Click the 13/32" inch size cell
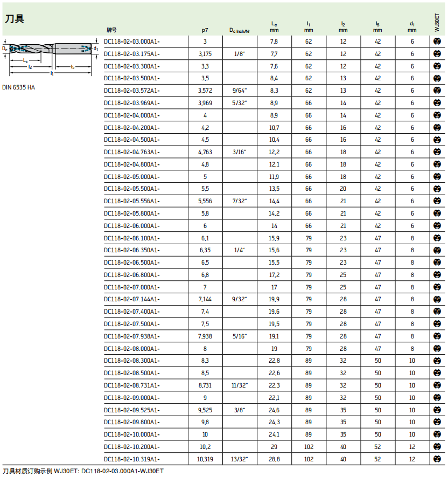This screenshot has width=448, height=477. 240,459
